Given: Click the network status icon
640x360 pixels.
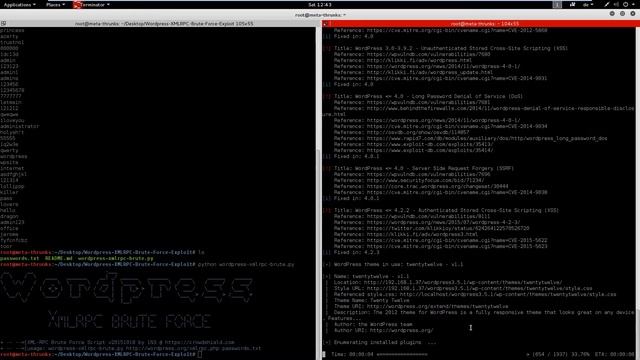Looking at the screenshot, I should tap(572, 4).
